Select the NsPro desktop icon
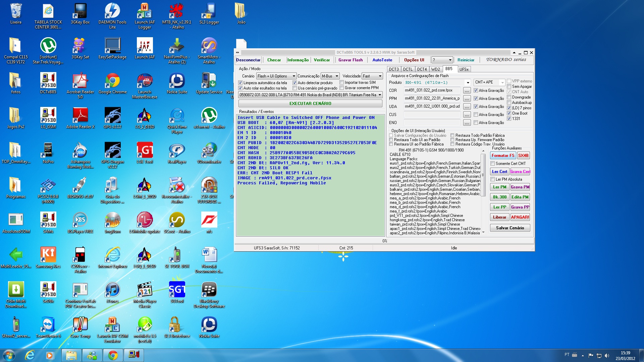The height and width of the screenshot is (362, 644). [x=48, y=153]
